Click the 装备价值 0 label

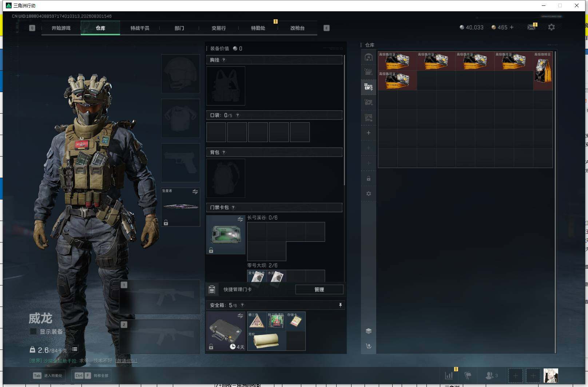pos(226,48)
